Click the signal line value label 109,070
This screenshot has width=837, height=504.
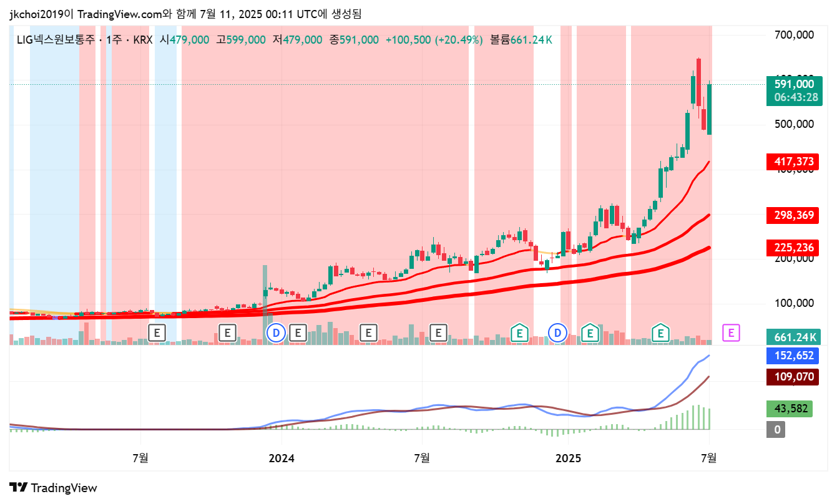click(793, 377)
